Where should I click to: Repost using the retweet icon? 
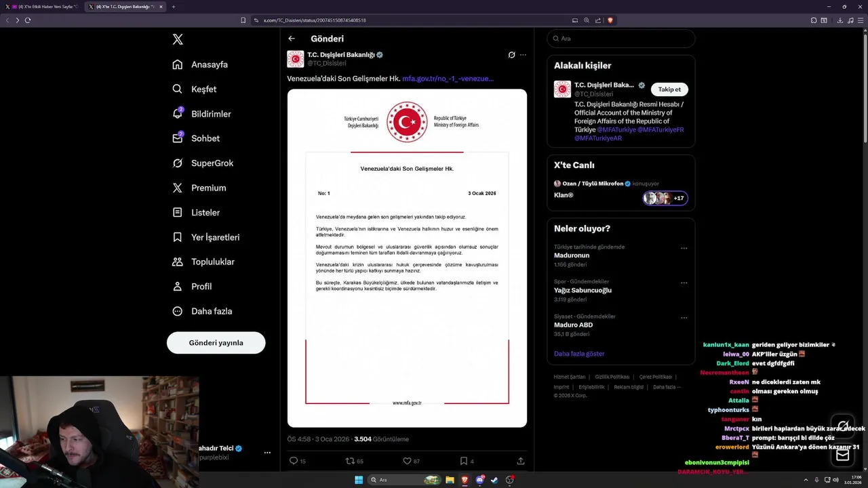350,461
